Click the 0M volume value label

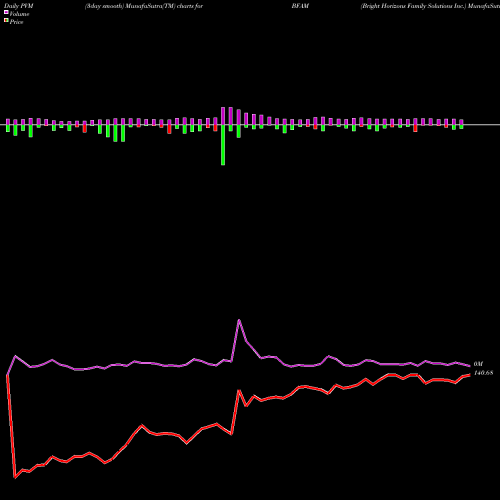coord(478,364)
